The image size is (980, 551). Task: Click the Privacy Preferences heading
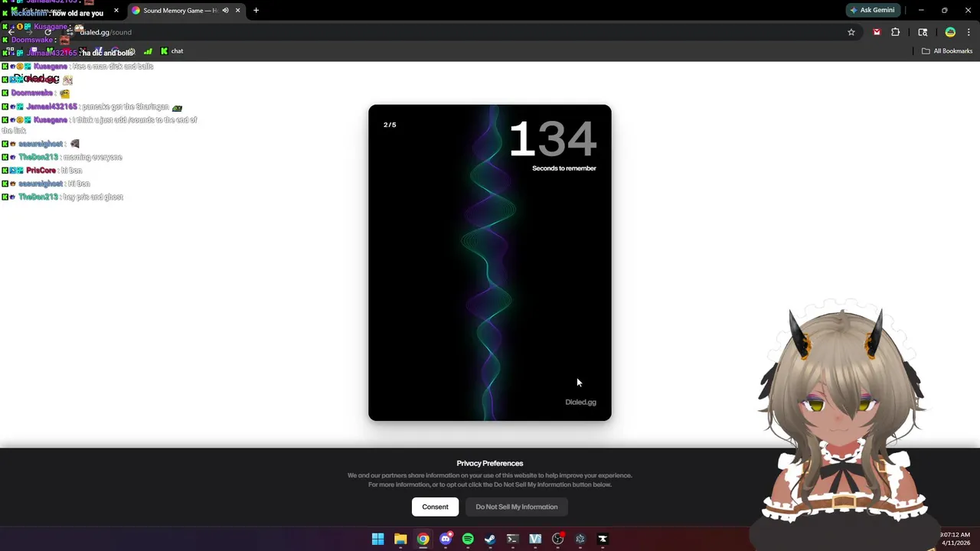(x=490, y=463)
